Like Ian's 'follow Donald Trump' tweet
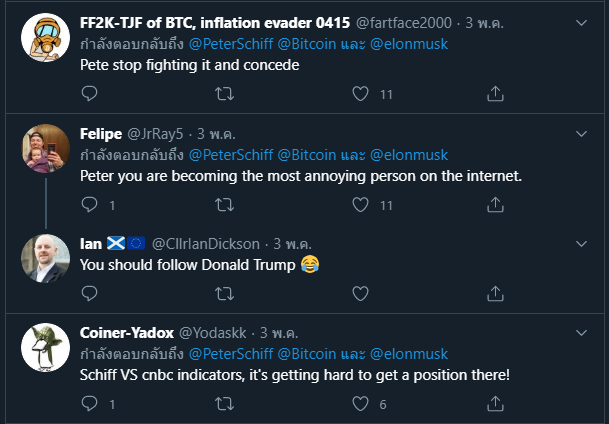 [x=361, y=294]
